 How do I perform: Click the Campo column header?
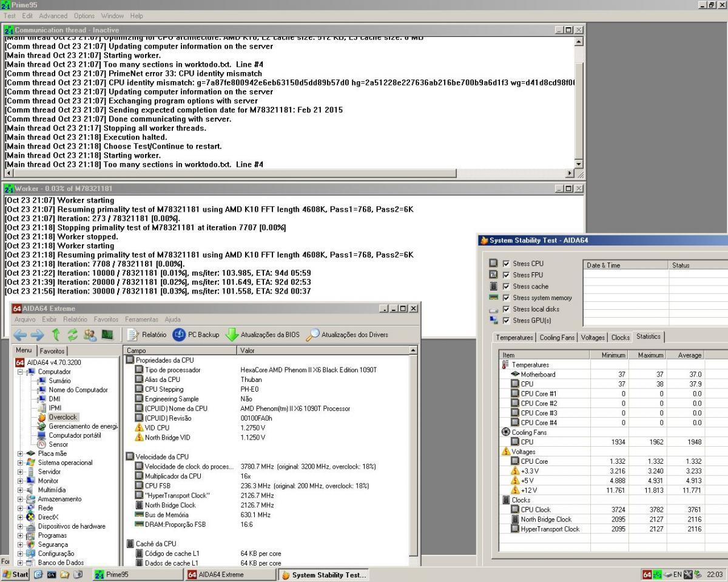click(181, 350)
